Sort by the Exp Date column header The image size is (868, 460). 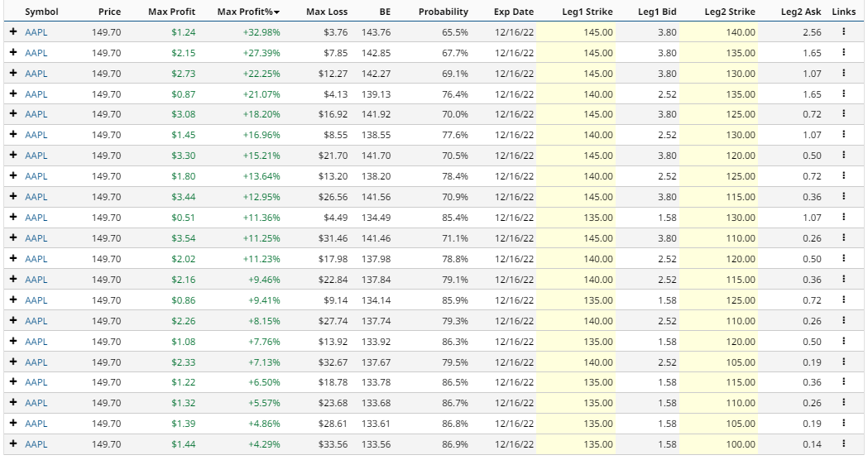coord(513,12)
